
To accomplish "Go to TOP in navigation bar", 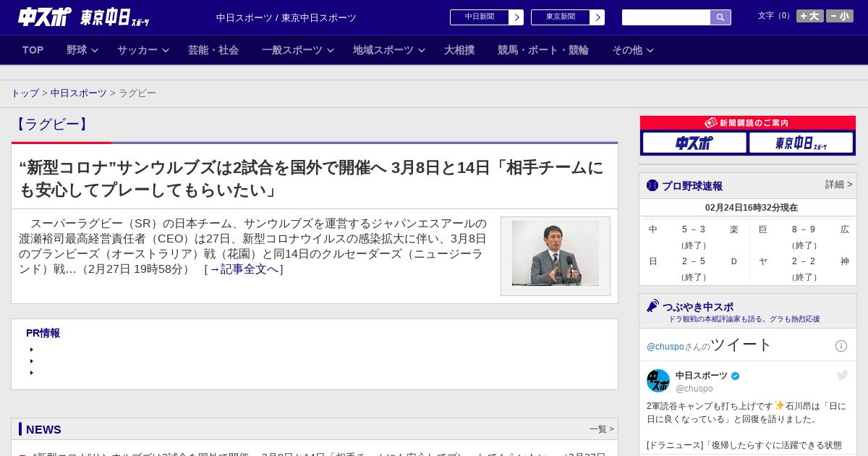I will pos(33,50).
